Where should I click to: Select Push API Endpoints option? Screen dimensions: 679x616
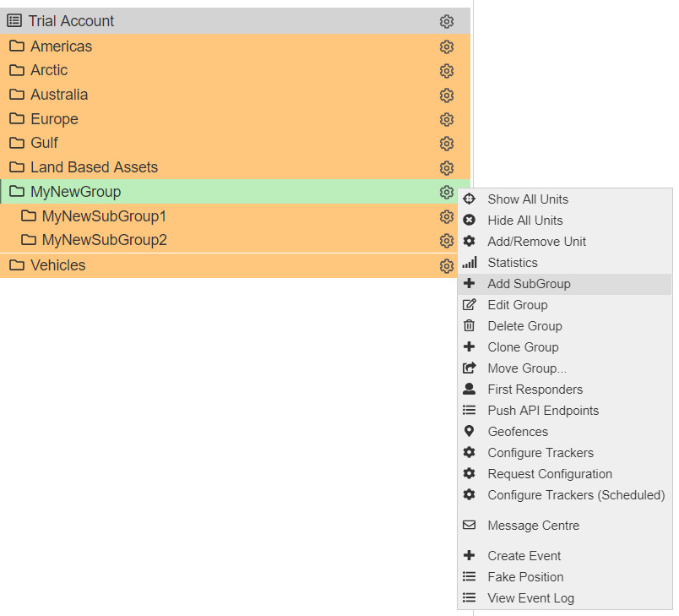point(565,411)
